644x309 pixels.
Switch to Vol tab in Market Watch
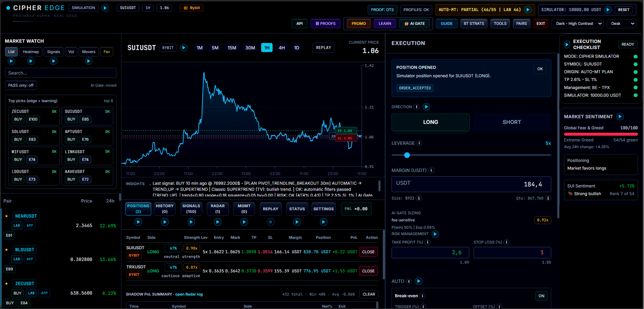point(71,52)
